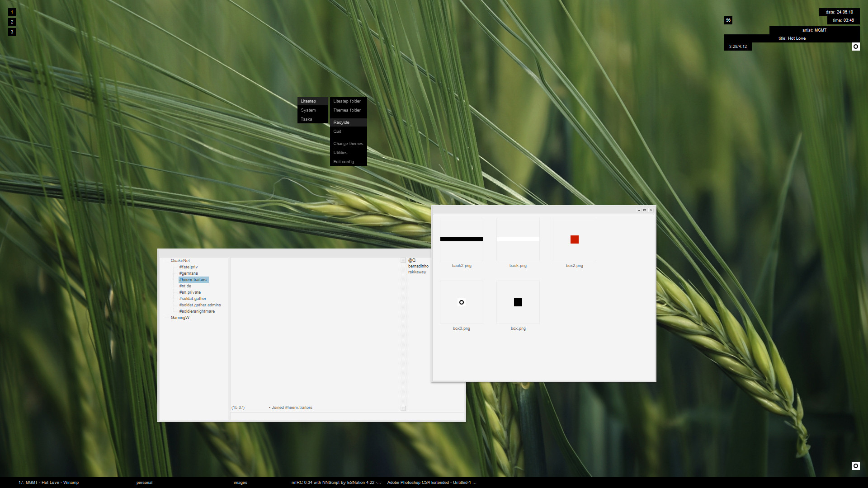Activate Adobe Photoshop CS4 taskbar entry
The height and width of the screenshot is (488, 868).
coord(431,483)
